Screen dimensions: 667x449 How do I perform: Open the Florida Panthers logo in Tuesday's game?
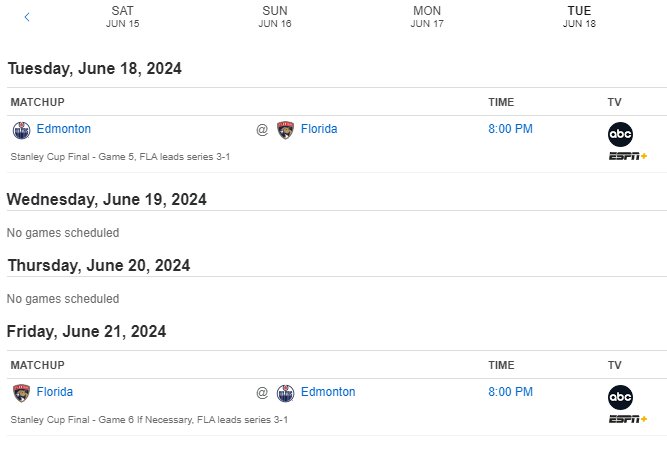click(285, 130)
